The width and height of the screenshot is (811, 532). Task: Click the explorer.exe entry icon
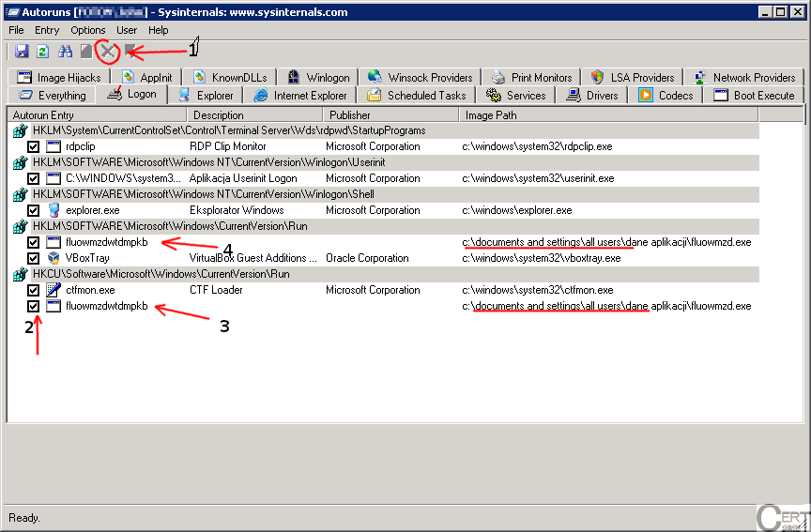point(54,210)
